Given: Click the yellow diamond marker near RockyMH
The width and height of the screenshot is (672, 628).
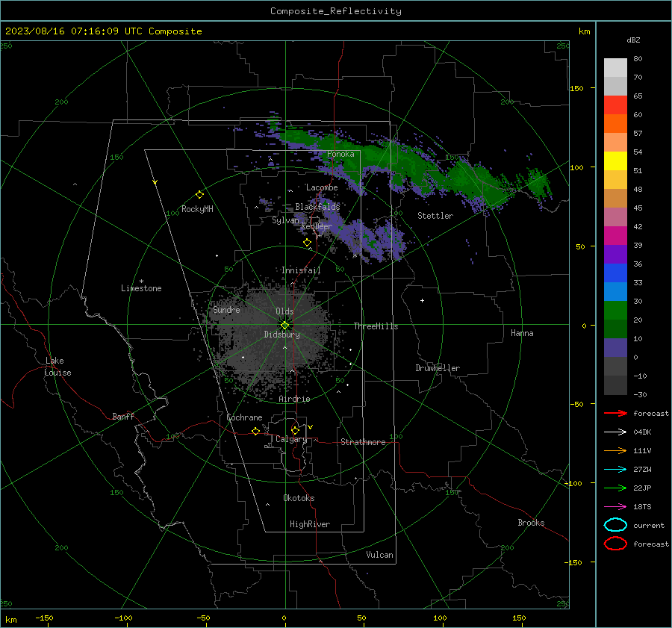Looking at the screenshot, I should 199,195.
